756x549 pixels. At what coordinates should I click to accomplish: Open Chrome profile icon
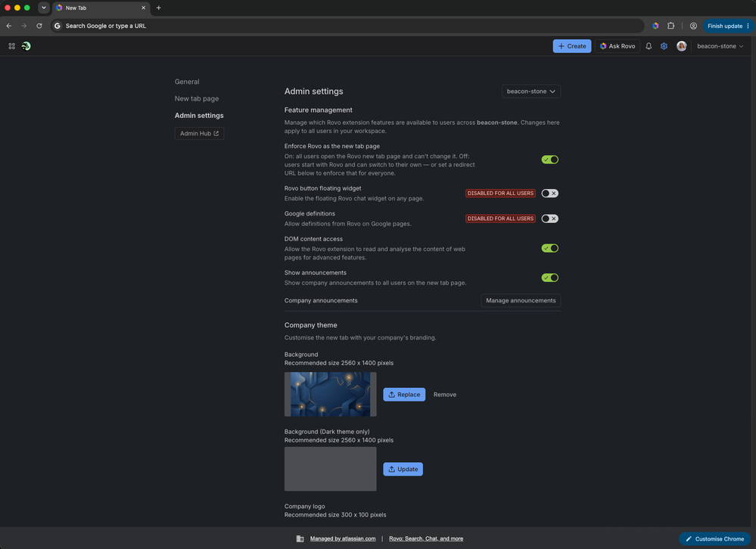pos(693,26)
